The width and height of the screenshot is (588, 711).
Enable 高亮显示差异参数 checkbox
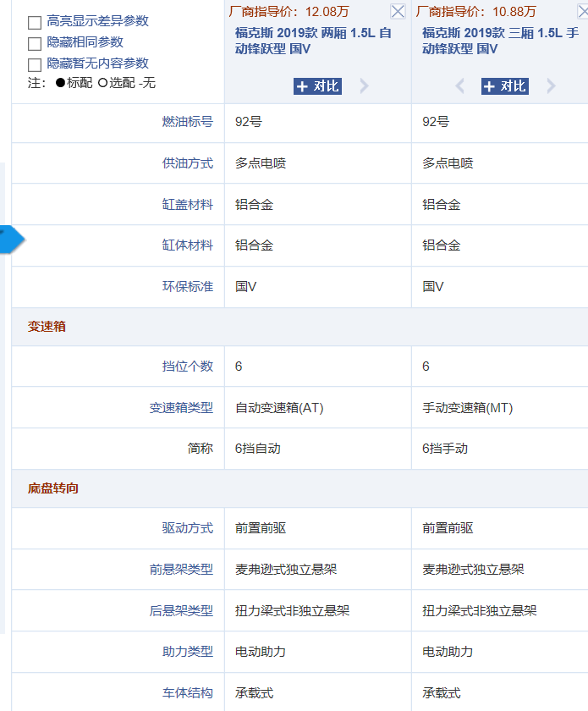coord(35,22)
